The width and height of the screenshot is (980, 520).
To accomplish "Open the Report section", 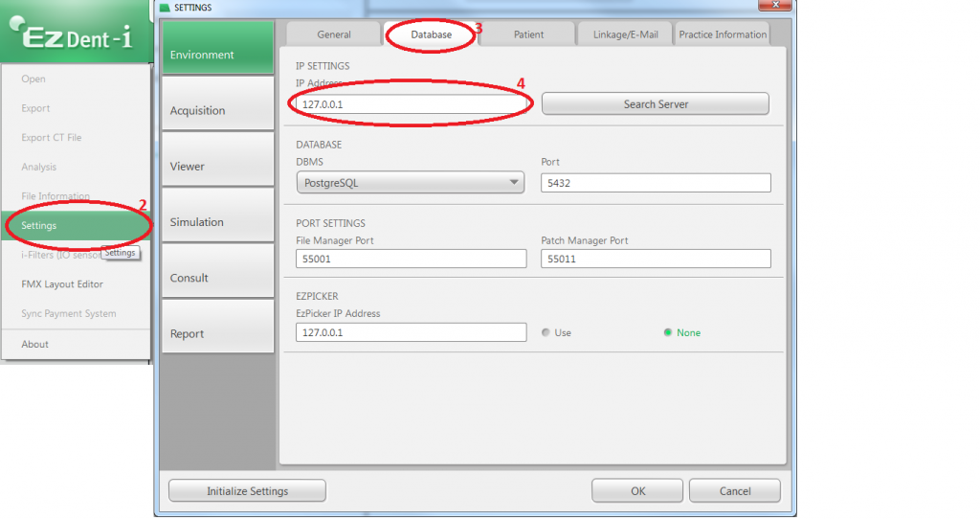I will 218,326.
